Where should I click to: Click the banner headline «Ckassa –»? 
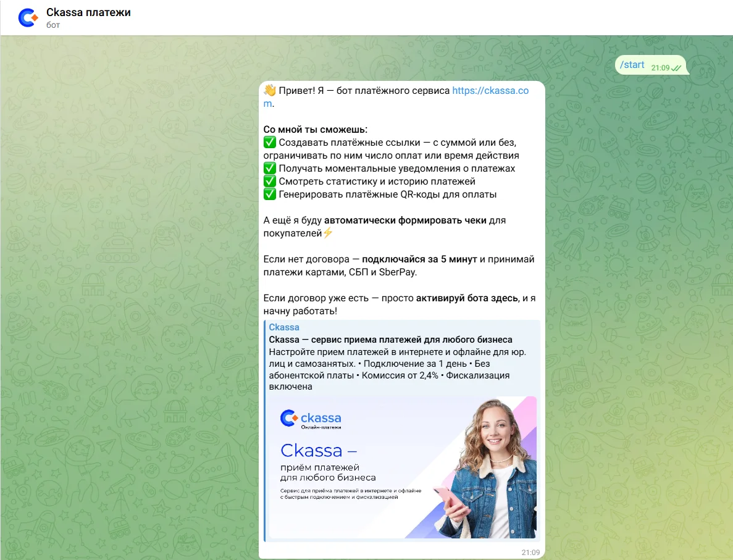point(319,451)
